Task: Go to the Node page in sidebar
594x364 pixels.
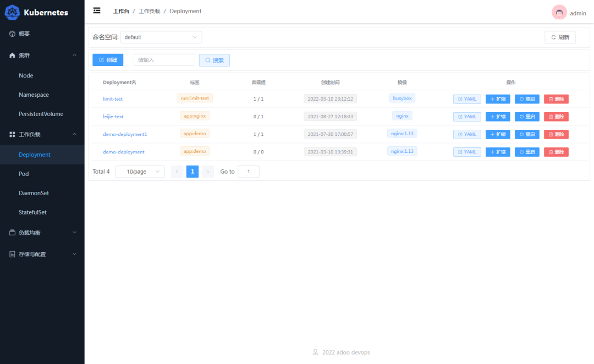Action: click(26, 76)
